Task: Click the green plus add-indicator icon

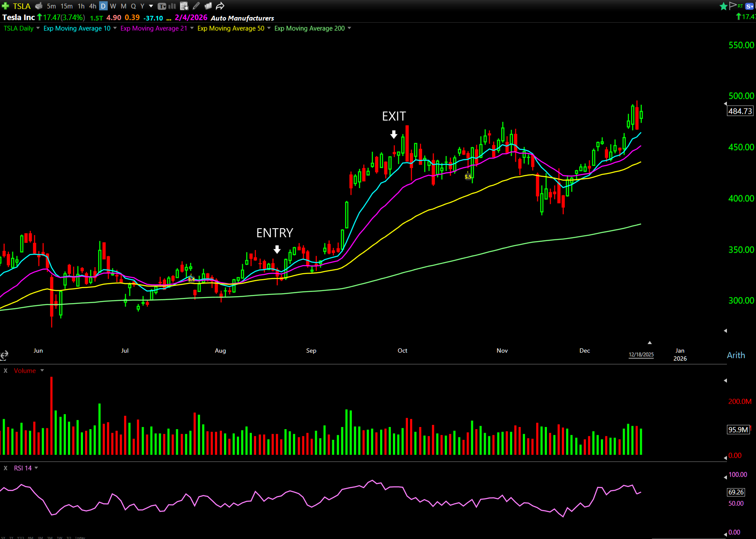Action: (6, 6)
